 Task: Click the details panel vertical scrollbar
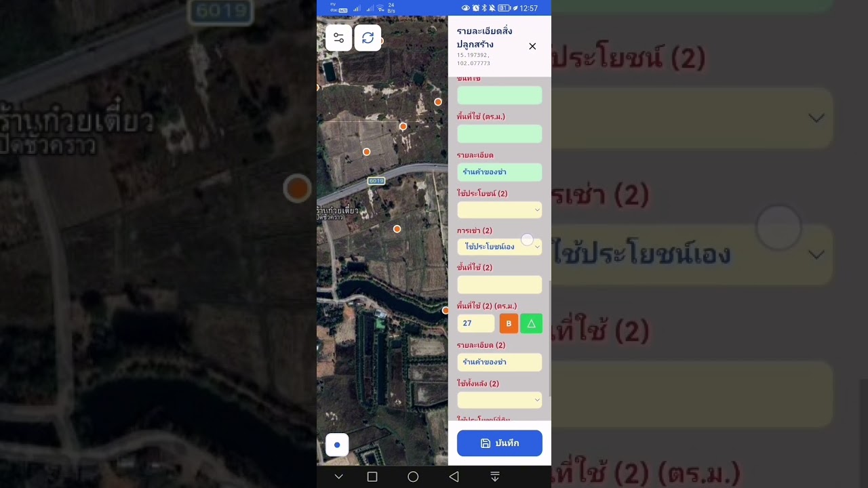pos(549,339)
